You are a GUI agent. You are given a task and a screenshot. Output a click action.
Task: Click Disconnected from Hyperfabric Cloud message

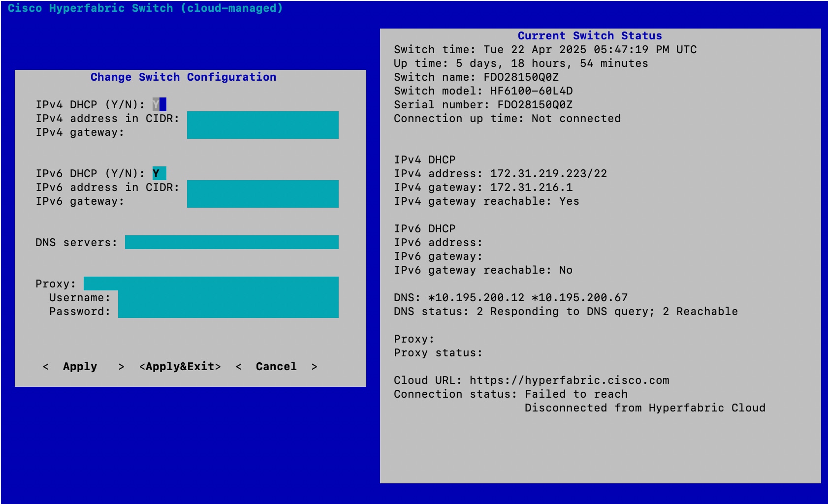645,408
